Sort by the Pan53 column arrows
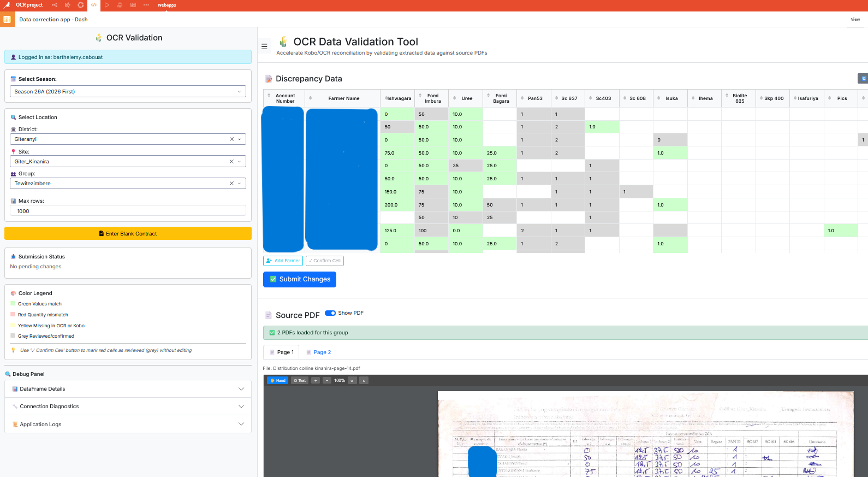Image resolution: width=868 pixels, height=477 pixels. (522, 98)
